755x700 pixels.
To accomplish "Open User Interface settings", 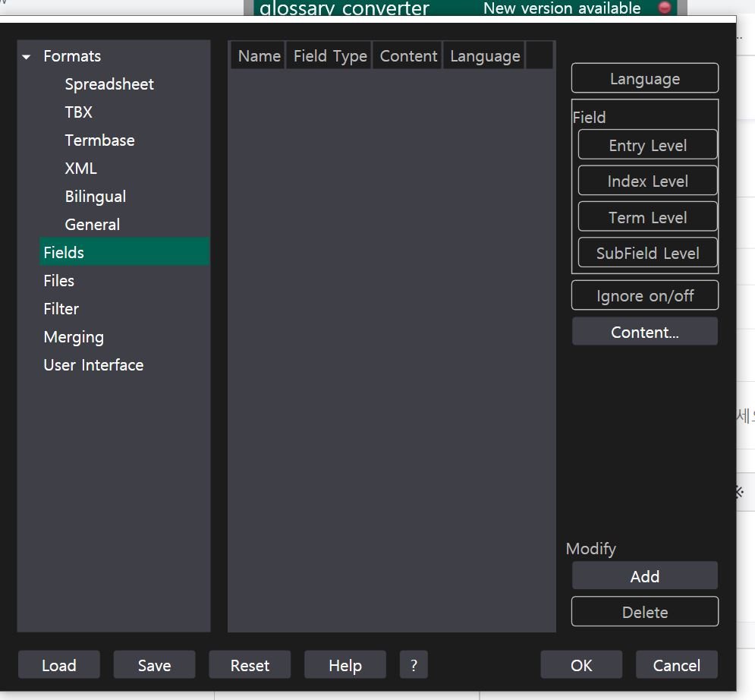I will 93,365.
